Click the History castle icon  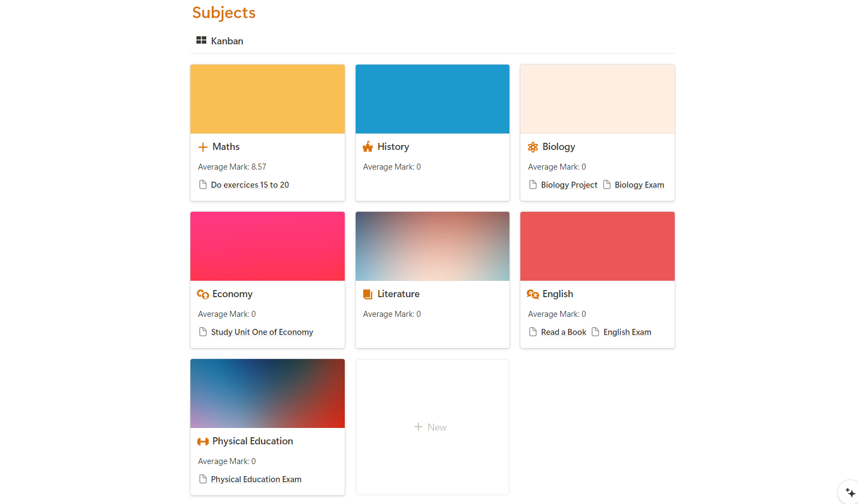pos(368,147)
